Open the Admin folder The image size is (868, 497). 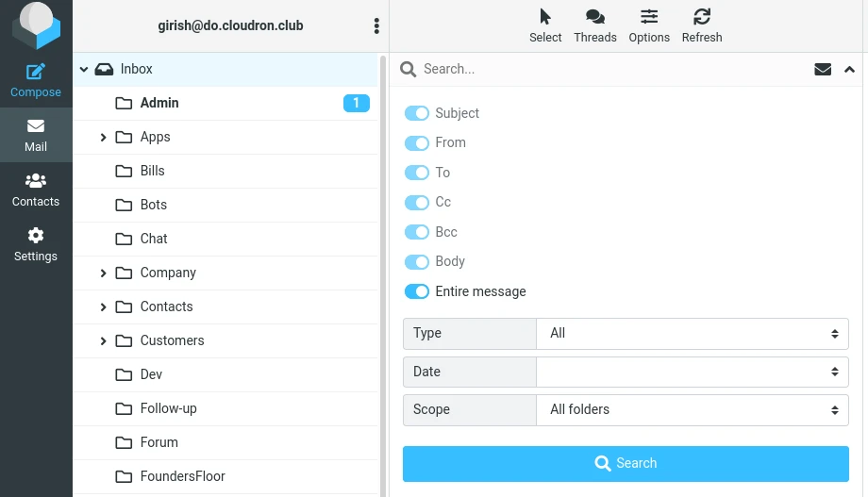[x=159, y=103]
